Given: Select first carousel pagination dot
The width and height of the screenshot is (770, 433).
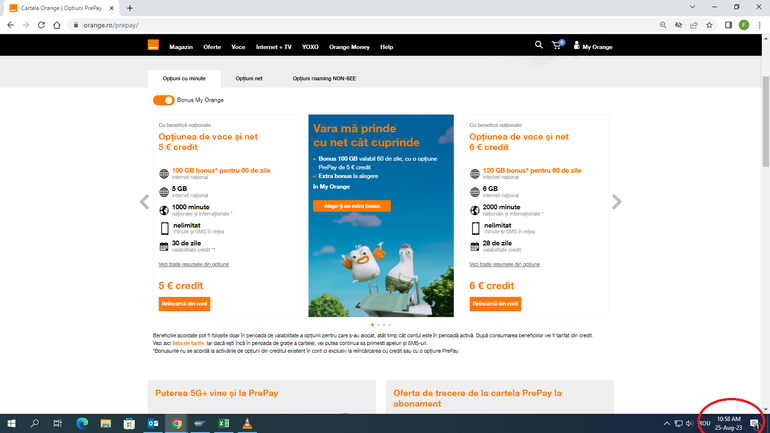Looking at the screenshot, I should pyautogui.click(x=372, y=325).
